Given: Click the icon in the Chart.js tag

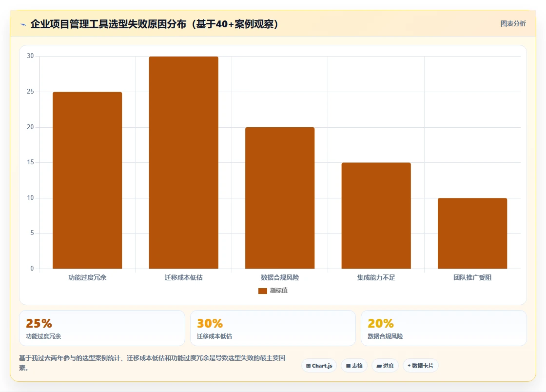Looking at the screenshot, I should coord(308,366).
